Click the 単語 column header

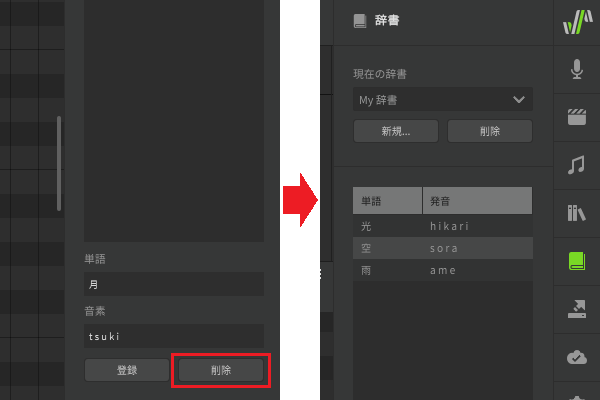(387, 201)
